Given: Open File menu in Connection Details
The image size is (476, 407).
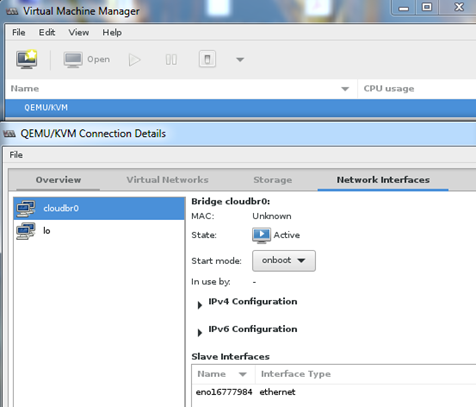Looking at the screenshot, I should tap(16, 155).
